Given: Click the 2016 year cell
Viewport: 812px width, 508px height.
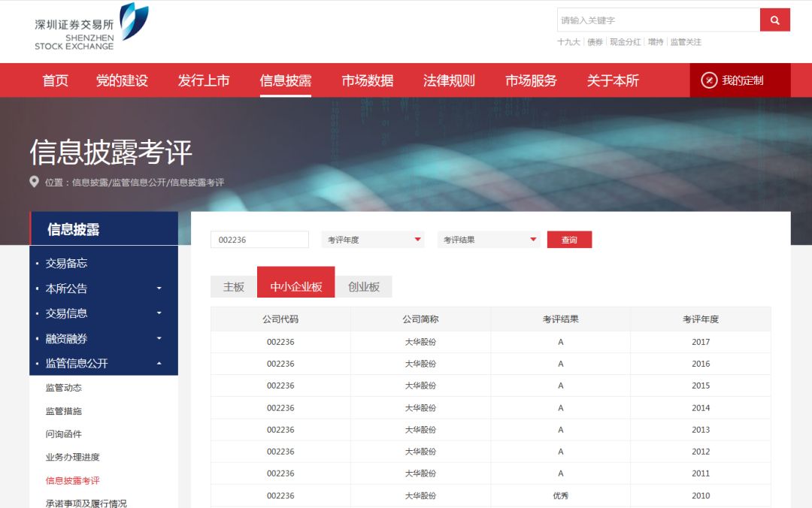Looking at the screenshot, I should tap(701, 364).
